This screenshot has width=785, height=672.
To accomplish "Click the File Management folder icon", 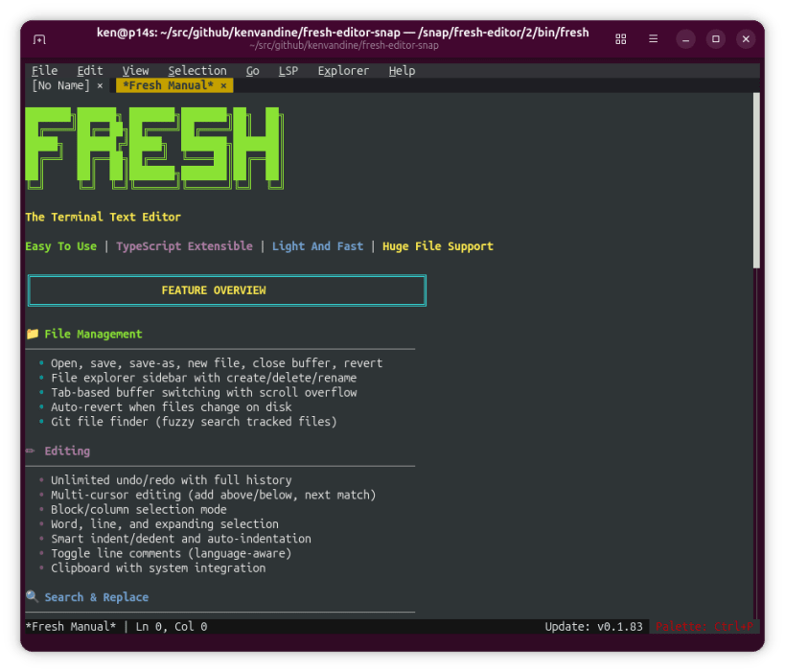I will [32, 334].
